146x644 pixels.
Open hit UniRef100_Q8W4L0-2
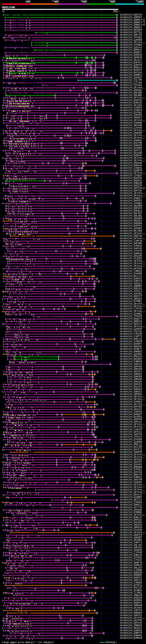[132, 20]
